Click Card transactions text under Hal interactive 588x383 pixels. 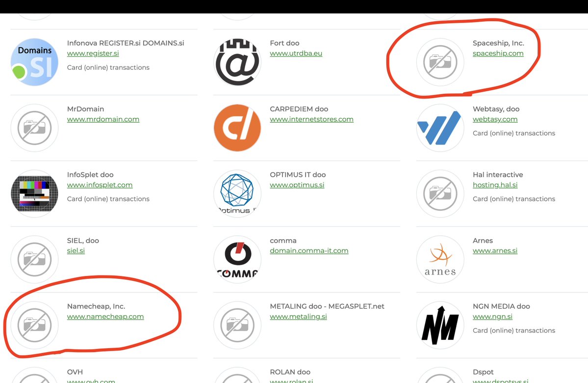514,199
